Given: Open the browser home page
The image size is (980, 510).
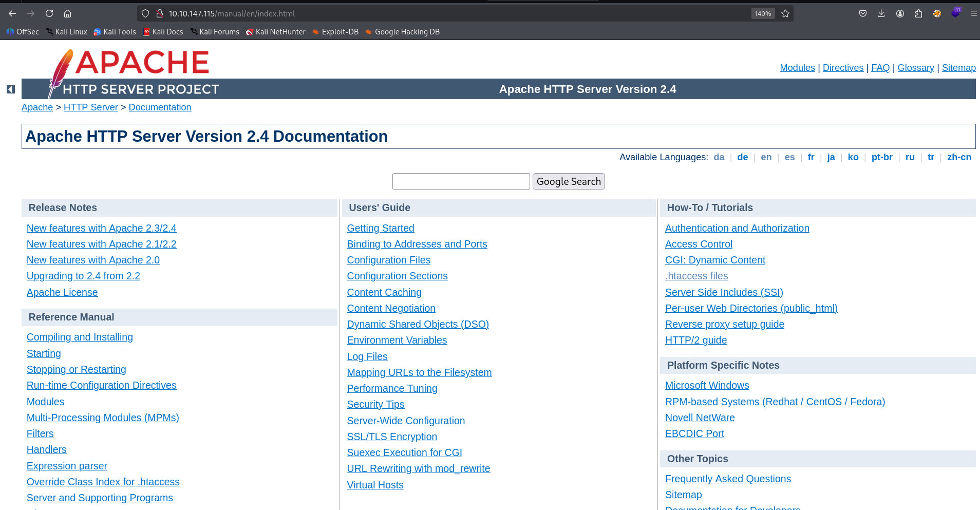Looking at the screenshot, I should pos(67,13).
